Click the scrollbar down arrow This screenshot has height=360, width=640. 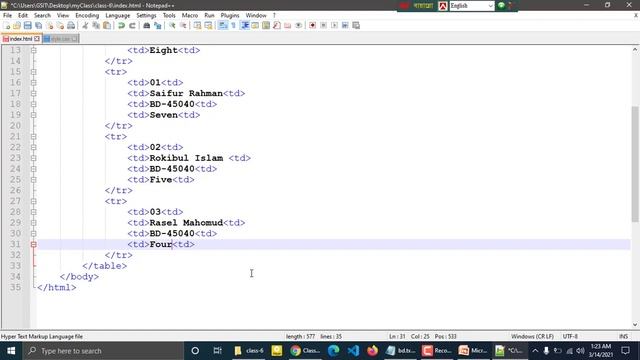click(x=635, y=325)
